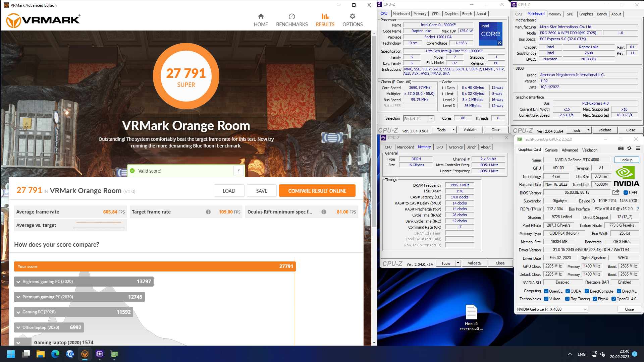Screen dimensions: 644x362
Task: Click Validate in CPU-Z Memory window
Action: (x=474, y=263)
